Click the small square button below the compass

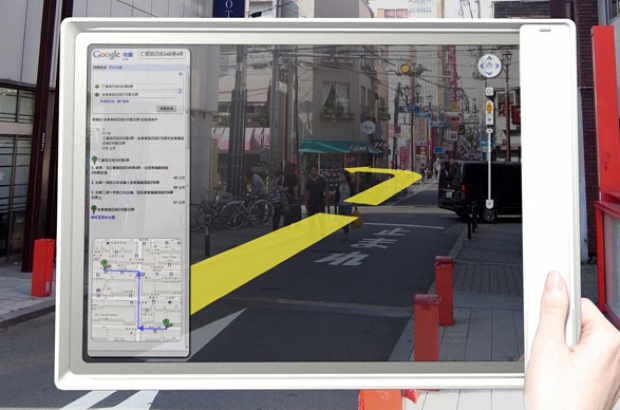[x=489, y=91]
